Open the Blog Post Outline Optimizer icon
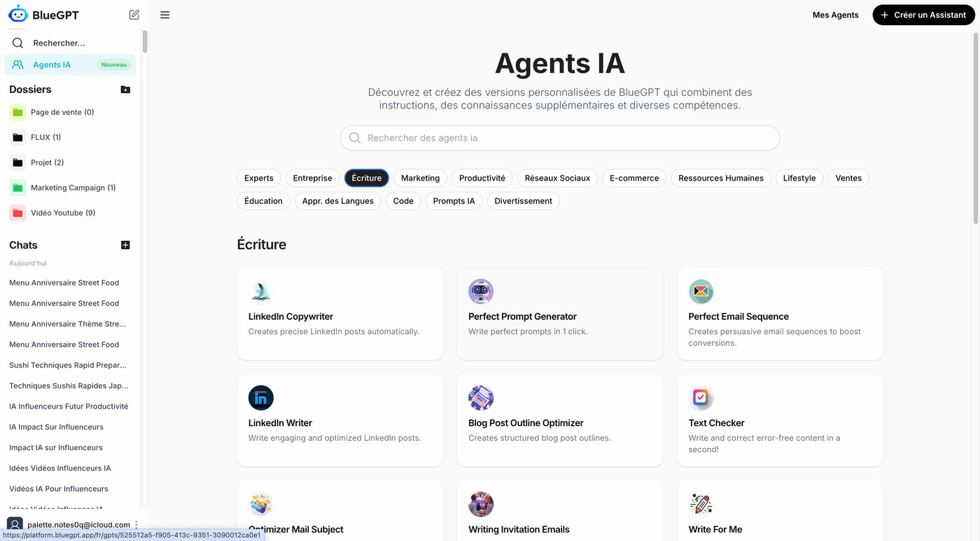The height and width of the screenshot is (541, 980). tap(481, 398)
